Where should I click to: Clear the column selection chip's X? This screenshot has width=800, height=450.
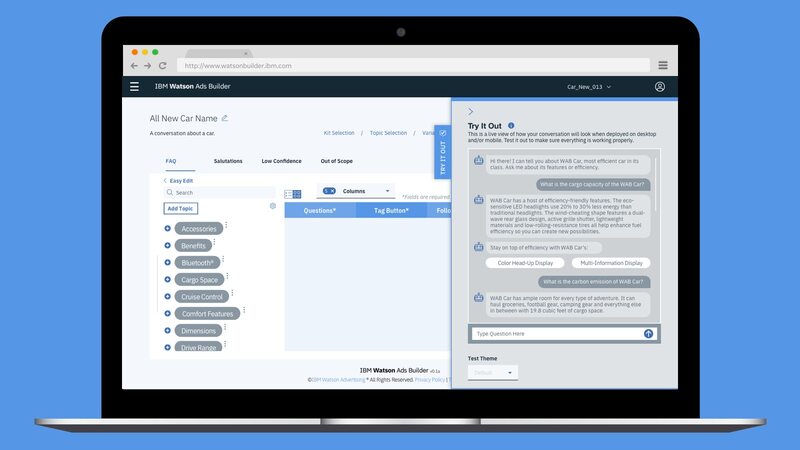pyautogui.click(x=332, y=191)
